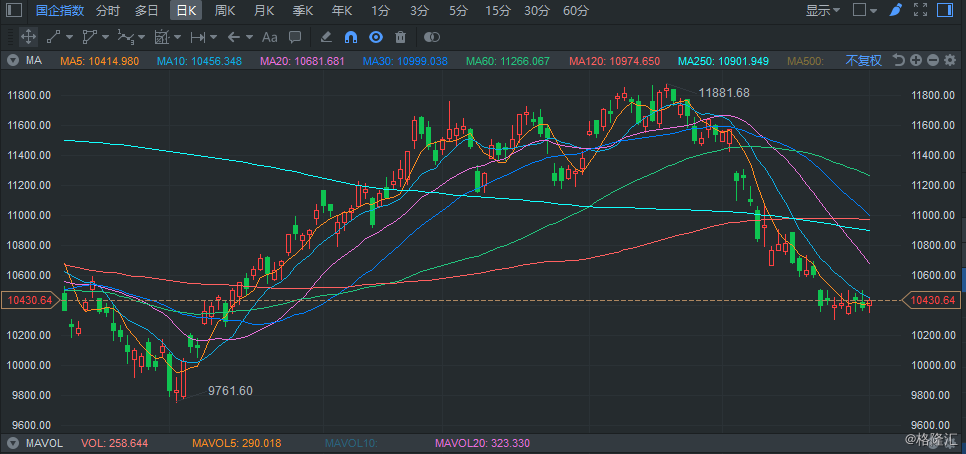Viewport: 966px width, 454px height.
Task: Select the wave count pattern tool
Action: pos(125,37)
